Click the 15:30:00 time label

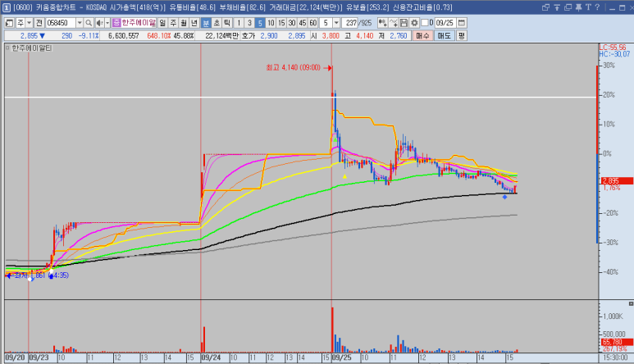[614, 358]
